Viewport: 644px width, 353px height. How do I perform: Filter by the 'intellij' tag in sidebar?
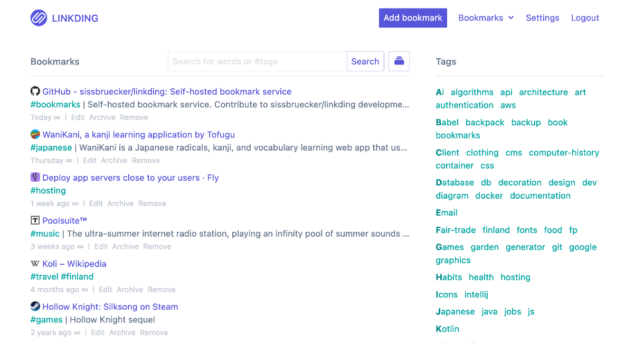(x=477, y=294)
